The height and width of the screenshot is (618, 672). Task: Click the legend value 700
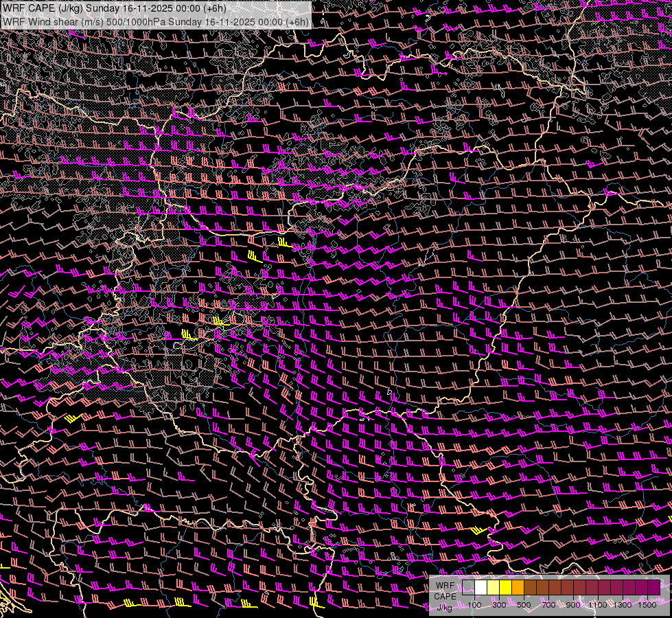pos(548,605)
